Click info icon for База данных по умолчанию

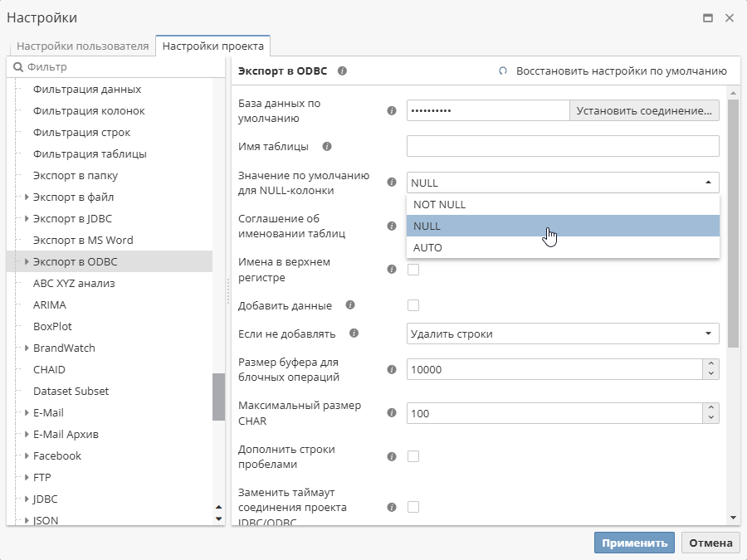point(392,110)
